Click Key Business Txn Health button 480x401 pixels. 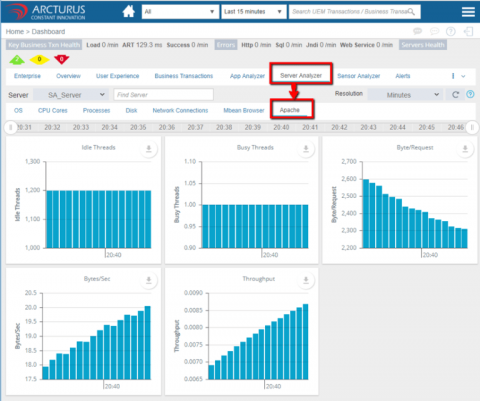point(44,45)
